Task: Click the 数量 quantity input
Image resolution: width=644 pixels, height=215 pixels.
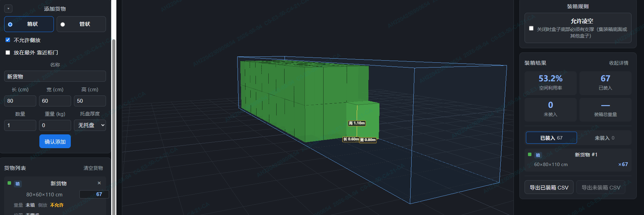Action: pyautogui.click(x=20, y=125)
